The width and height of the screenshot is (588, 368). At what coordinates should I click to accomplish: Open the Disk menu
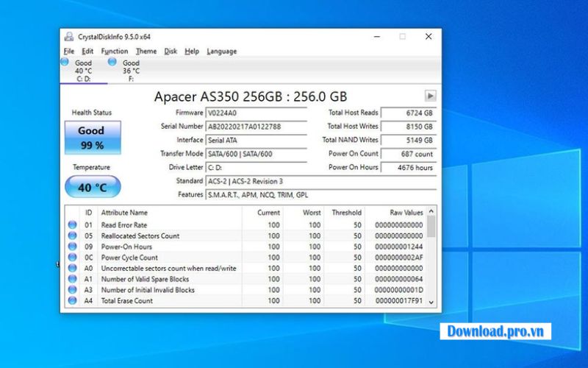click(x=171, y=52)
